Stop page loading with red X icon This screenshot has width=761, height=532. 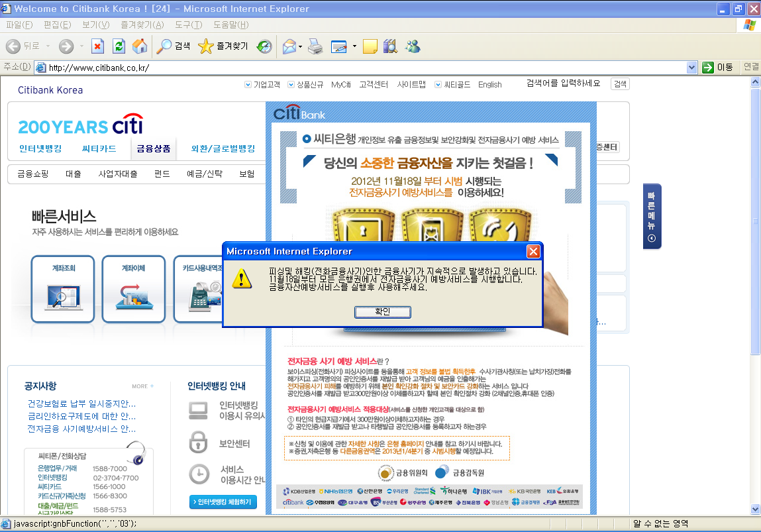coord(97,46)
